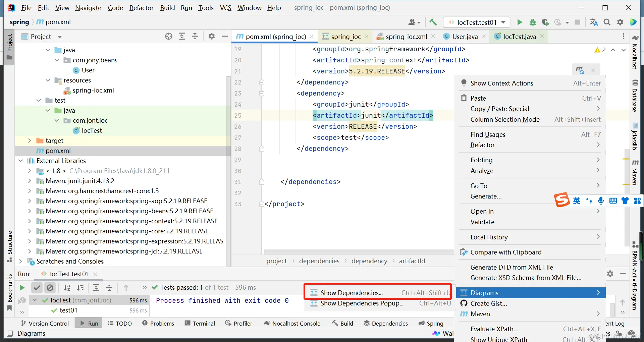Switch to spring-ioc.xml editor tab

[406, 37]
